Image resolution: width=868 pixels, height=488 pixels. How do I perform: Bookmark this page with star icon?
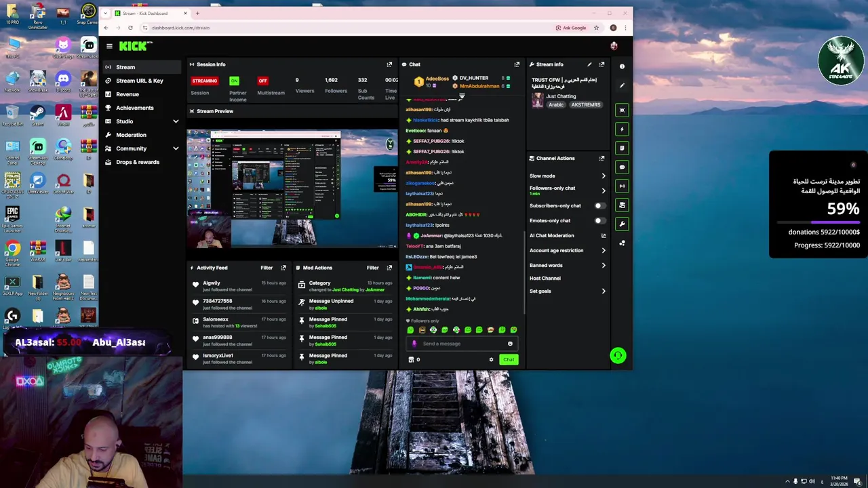pyautogui.click(x=596, y=28)
